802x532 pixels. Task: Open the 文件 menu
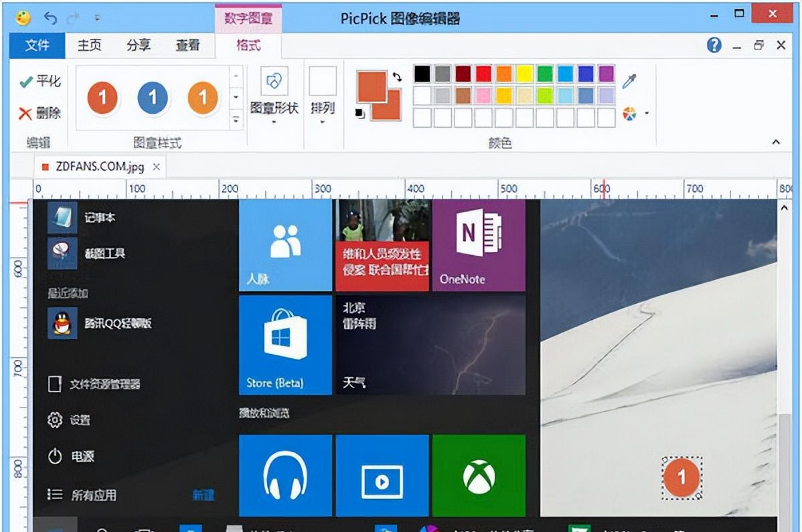pyautogui.click(x=37, y=46)
